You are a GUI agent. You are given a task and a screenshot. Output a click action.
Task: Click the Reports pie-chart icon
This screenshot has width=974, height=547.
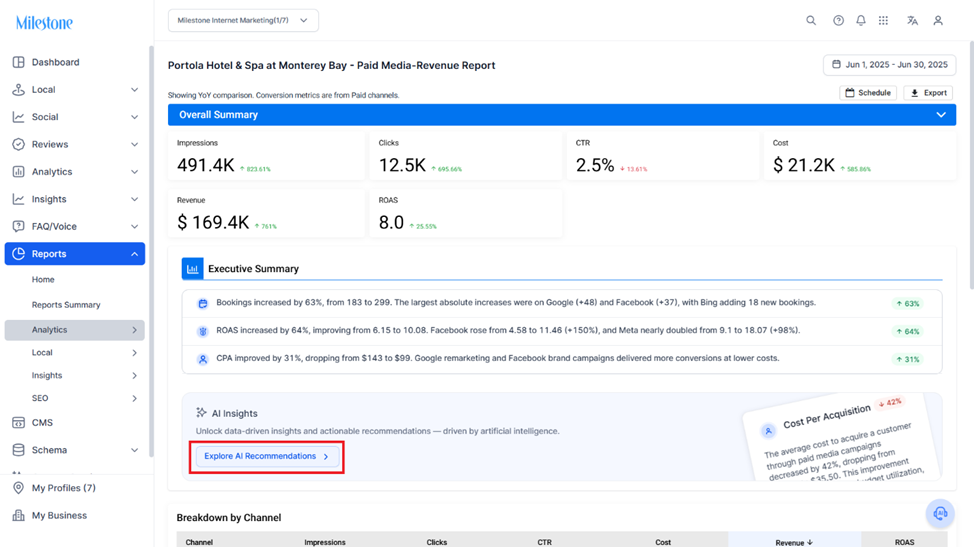19,253
